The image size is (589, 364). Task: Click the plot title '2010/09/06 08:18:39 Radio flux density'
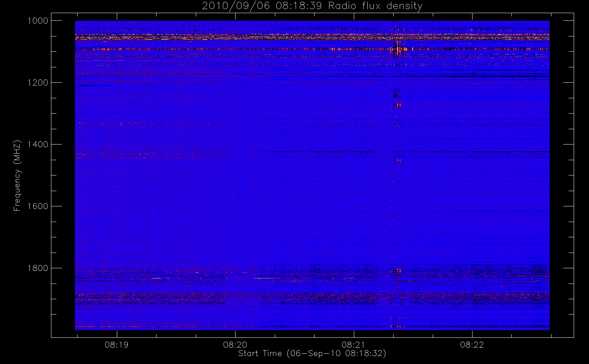tap(312, 6)
